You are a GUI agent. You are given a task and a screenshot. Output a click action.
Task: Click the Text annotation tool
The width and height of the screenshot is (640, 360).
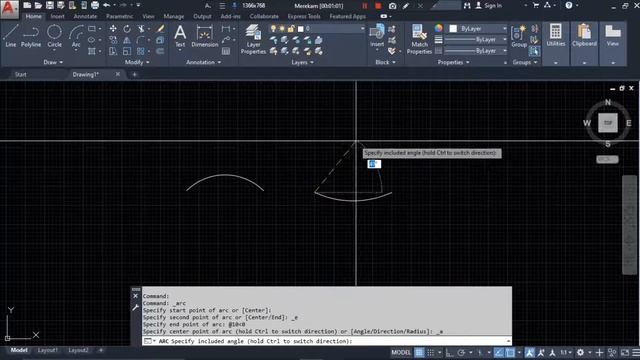click(x=180, y=36)
